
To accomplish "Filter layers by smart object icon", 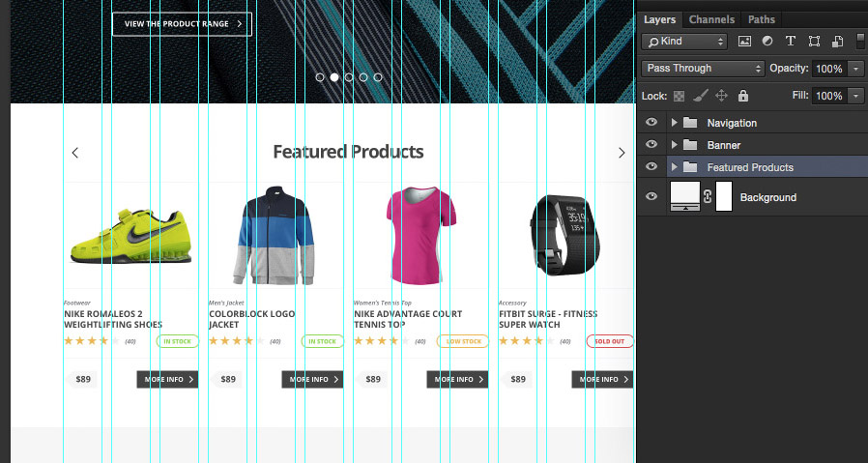I will pyautogui.click(x=837, y=42).
